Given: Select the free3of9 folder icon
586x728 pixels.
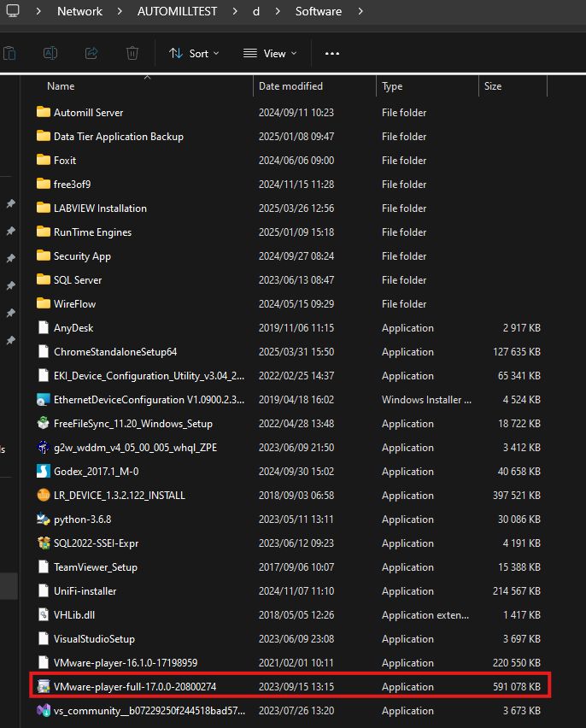Looking at the screenshot, I should (x=44, y=184).
